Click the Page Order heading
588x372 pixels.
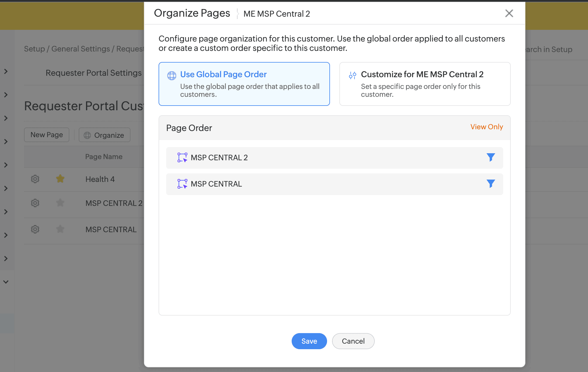[189, 128]
